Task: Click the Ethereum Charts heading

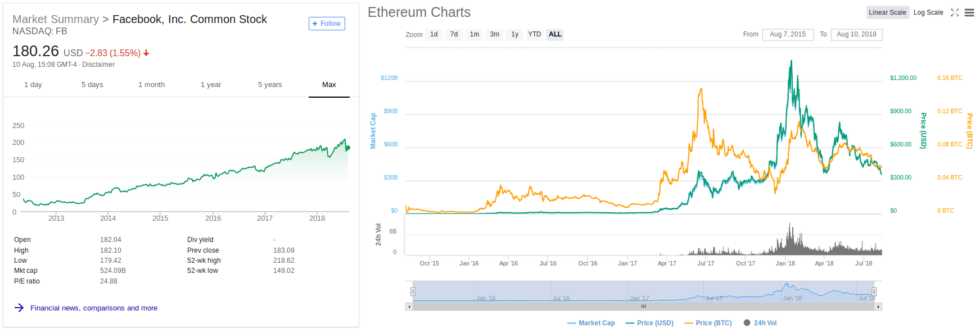Action: 419,12
